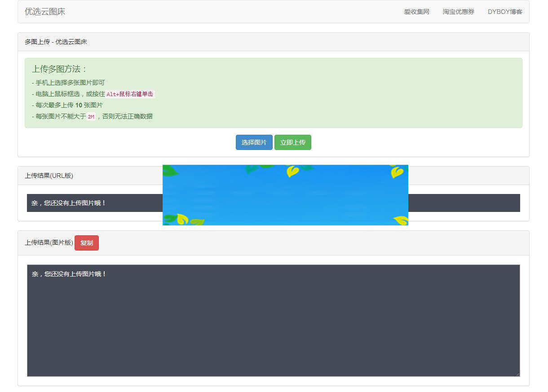This screenshot has height=392, width=548.
Task: Click the 2M size limit code tag
Action: coord(91,117)
